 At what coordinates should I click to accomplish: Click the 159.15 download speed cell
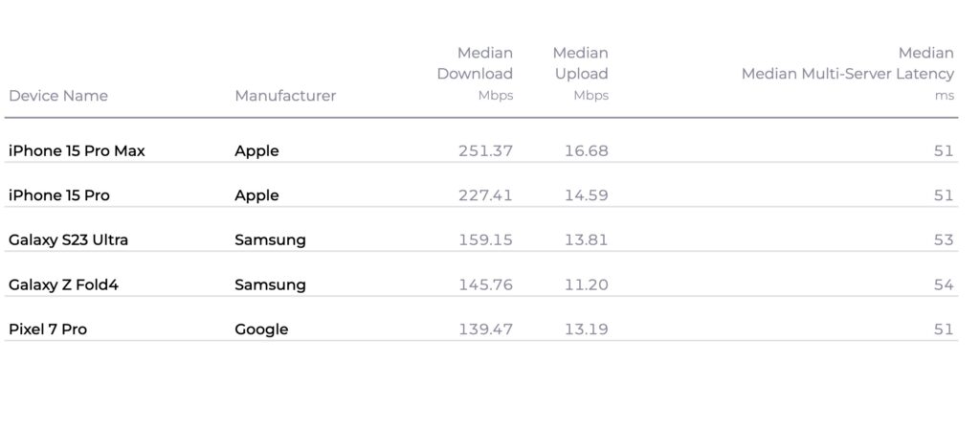point(485,240)
